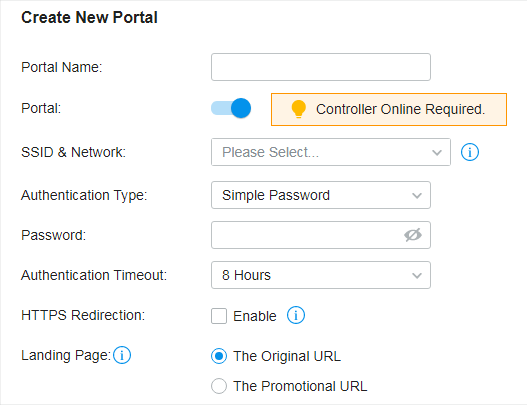
Task: Click The Promotional URL label text
Action: point(300,386)
